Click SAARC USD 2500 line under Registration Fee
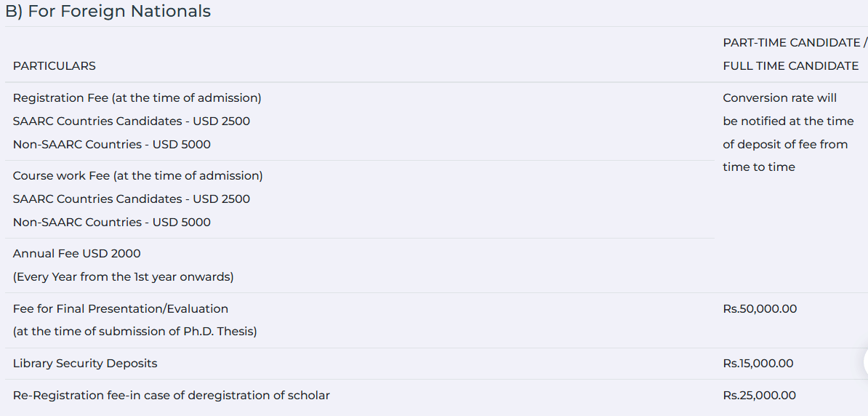 pyautogui.click(x=131, y=121)
